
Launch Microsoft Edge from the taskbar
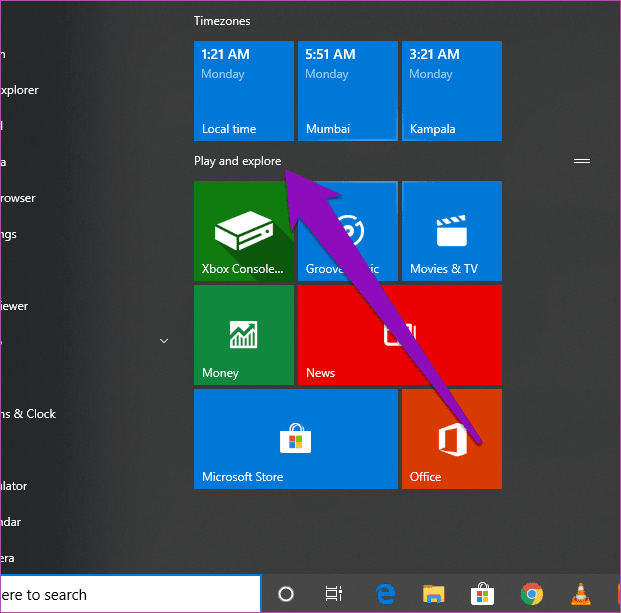click(x=385, y=594)
